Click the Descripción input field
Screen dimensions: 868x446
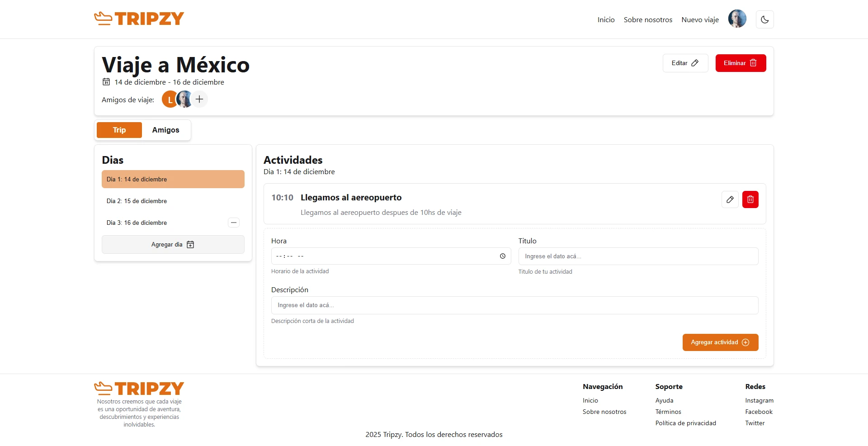tap(514, 305)
